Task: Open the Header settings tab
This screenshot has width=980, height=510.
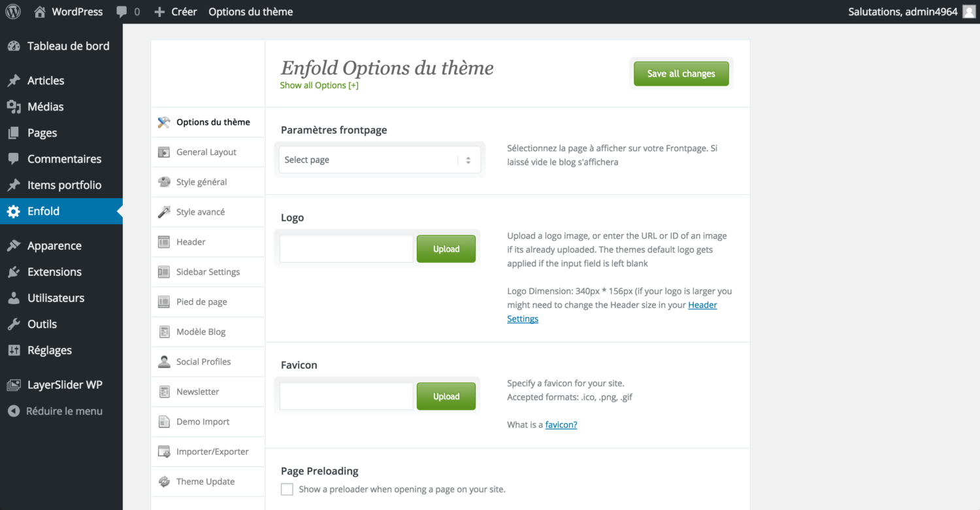Action: pyautogui.click(x=208, y=242)
